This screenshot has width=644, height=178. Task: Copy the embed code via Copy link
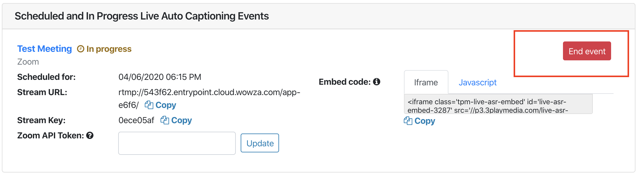[425, 121]
